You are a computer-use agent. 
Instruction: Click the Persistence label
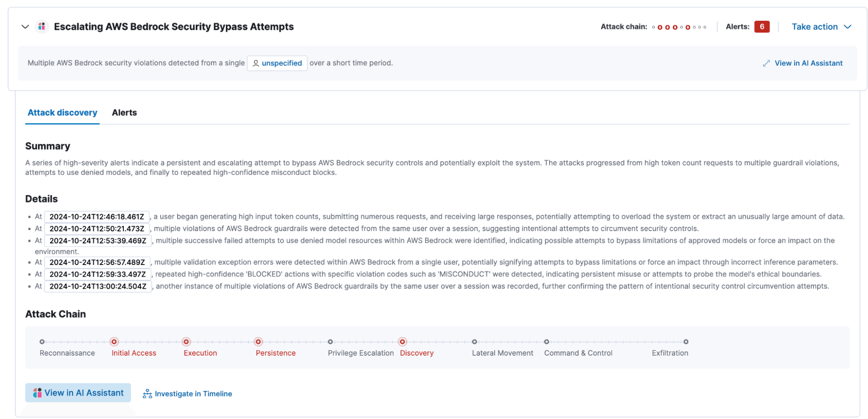[276, 353]
